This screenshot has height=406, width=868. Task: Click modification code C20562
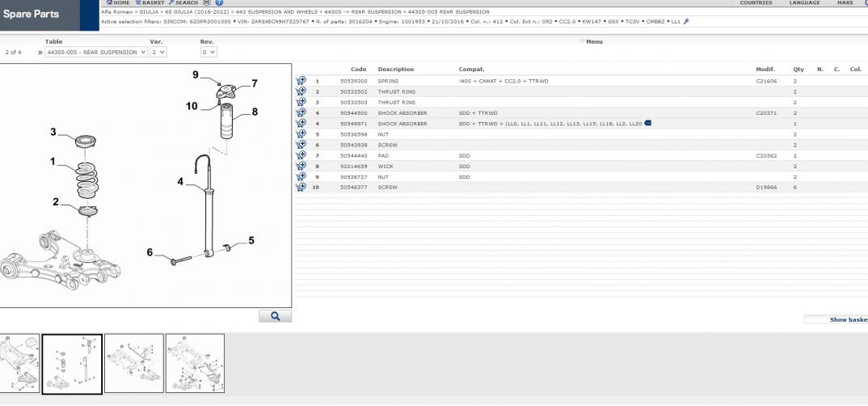[x=766, y=155]
